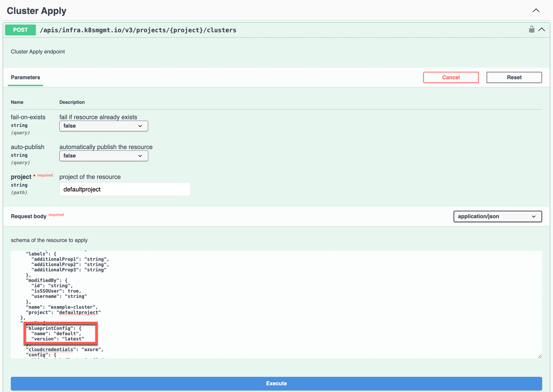553x392 pixels.
Task: Click the auto-publish parameter name
Action: (27, 147)
